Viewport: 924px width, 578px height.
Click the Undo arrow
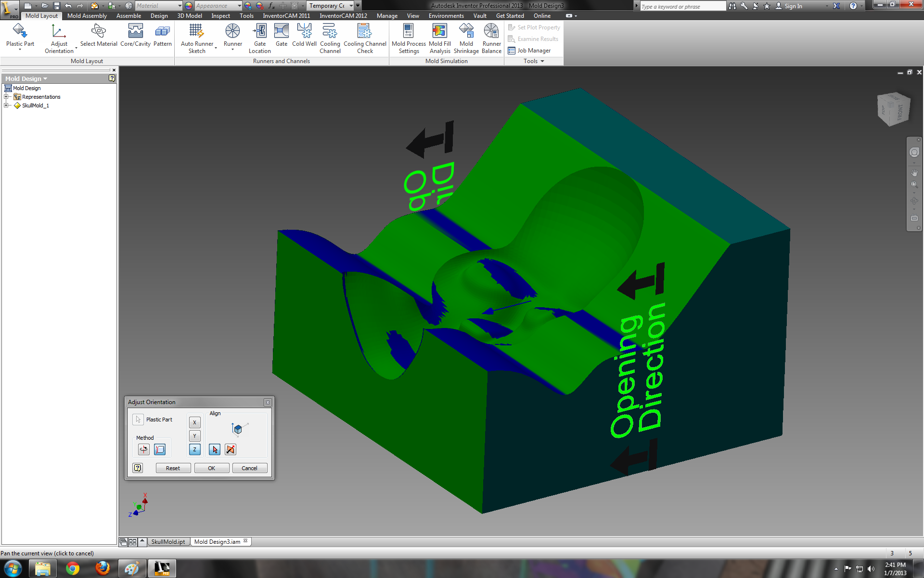68,6
